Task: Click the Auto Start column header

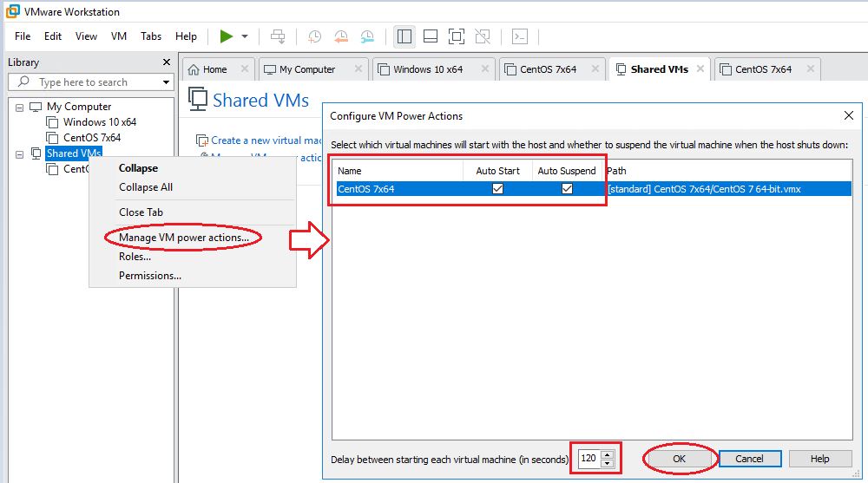Action: [x=497, y=171]
